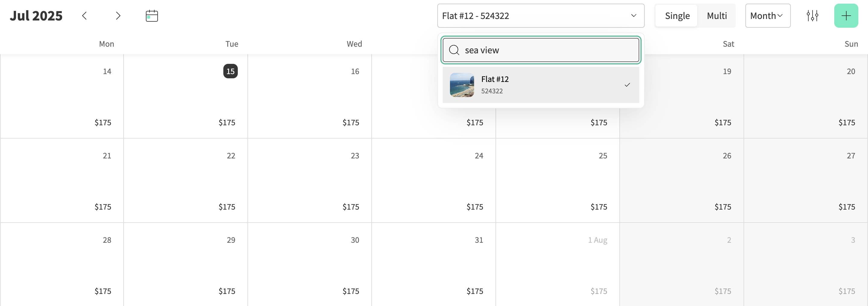Collapse the property dropdown chevron
The width and height of the screenshot is (868, 306).
[x=634, y=16]
